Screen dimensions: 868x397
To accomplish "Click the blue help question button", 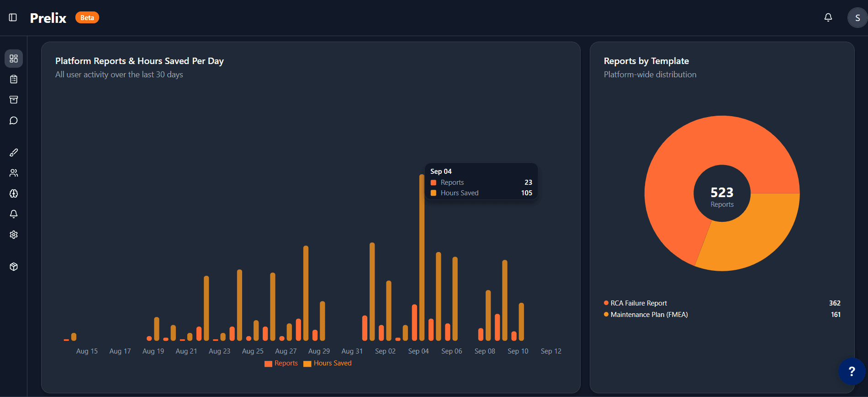I will pos(852,371).
